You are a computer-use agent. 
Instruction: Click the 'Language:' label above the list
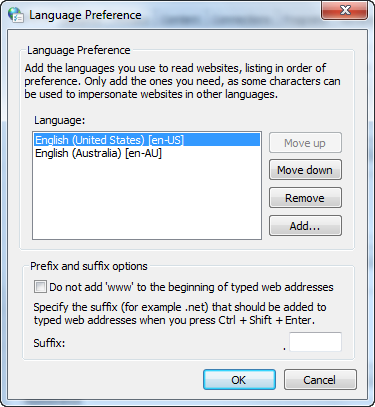(60, 120)
